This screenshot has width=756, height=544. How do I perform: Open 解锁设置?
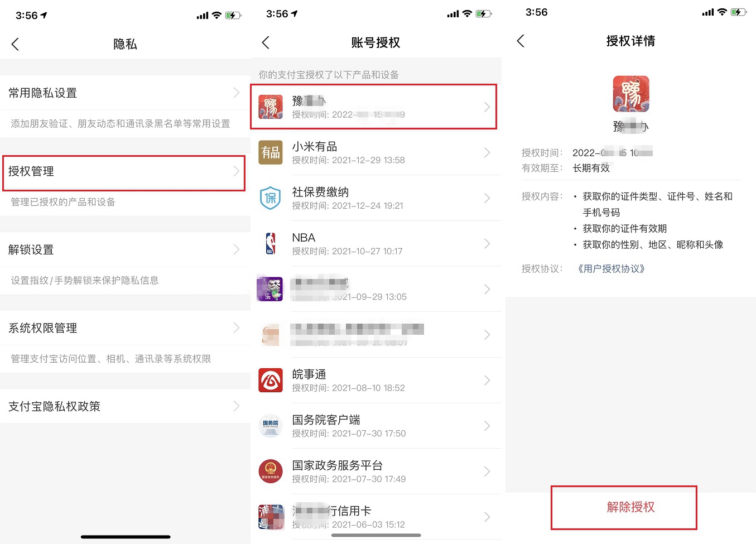(x=125, y=249)
